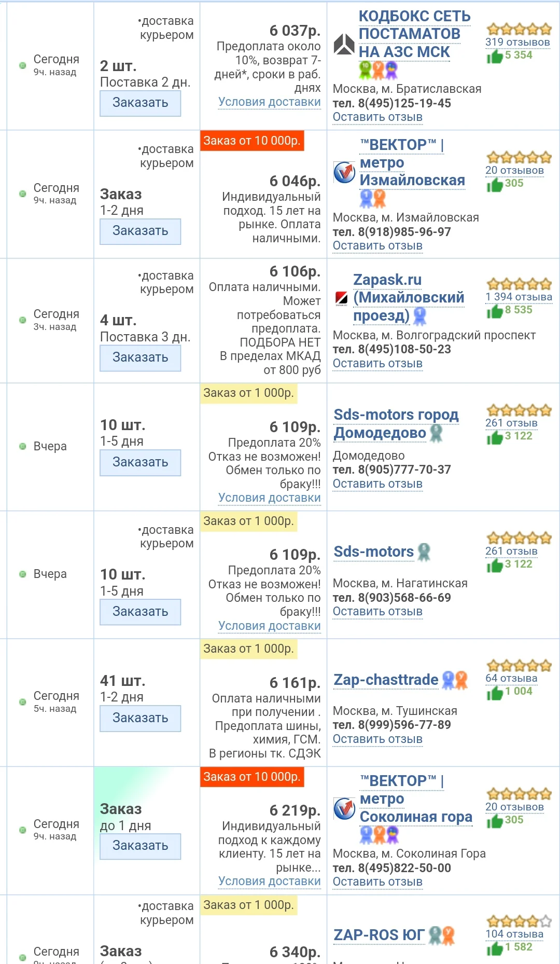Click the green thumbs-up icon beside 5 354
Viewport: 560px width, 964px height.
click(x=495, y=56)
